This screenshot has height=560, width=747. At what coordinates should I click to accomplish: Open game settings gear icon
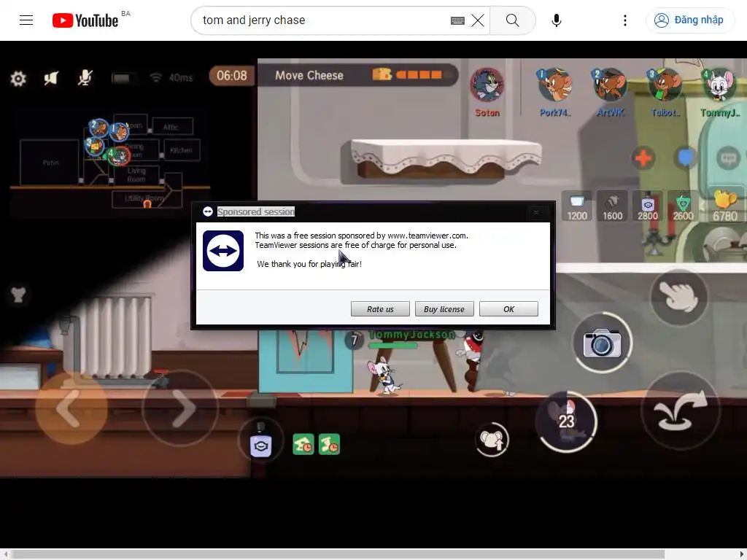point(18,79)
